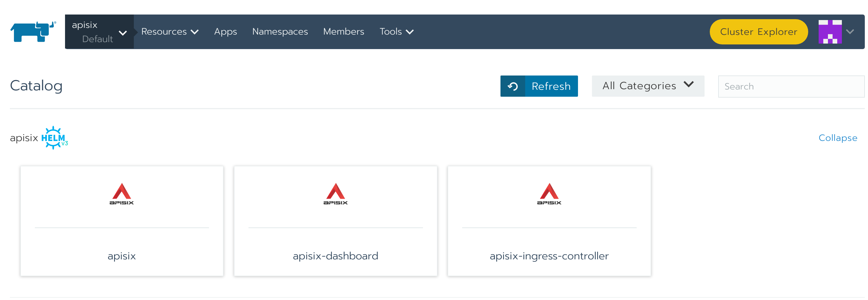Expand the All Categories filter
The width and height of the screenshot is (868, 300).
[648, 86]
